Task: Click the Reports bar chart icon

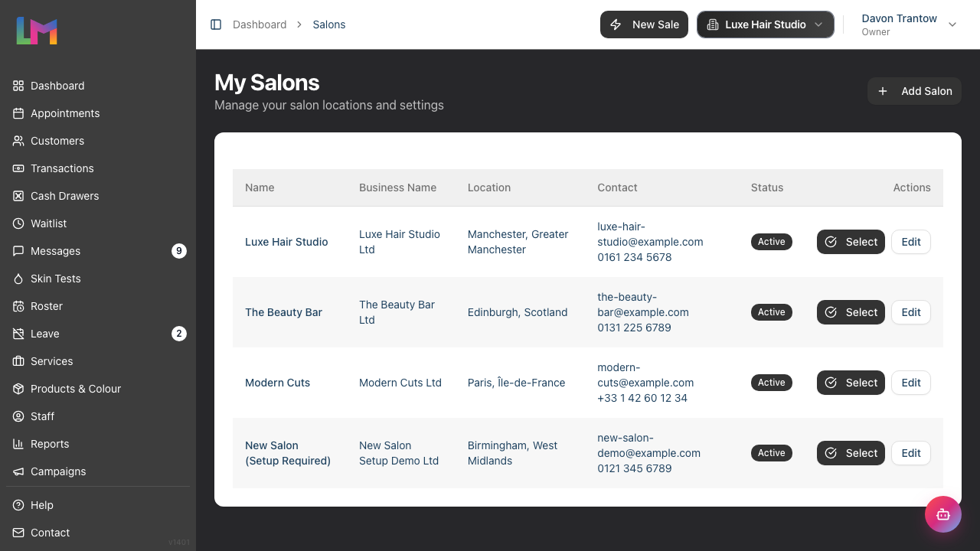Action: pyautogui.click(x=18, y=444)
